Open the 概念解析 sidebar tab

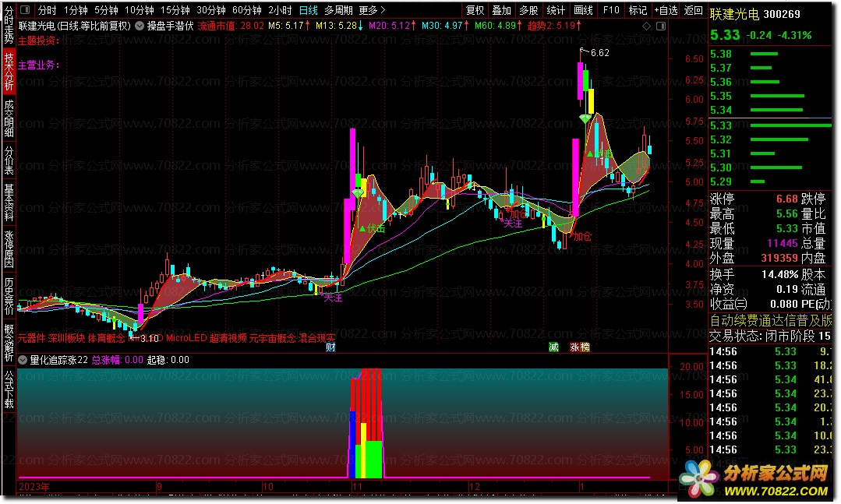pos(9,342)
